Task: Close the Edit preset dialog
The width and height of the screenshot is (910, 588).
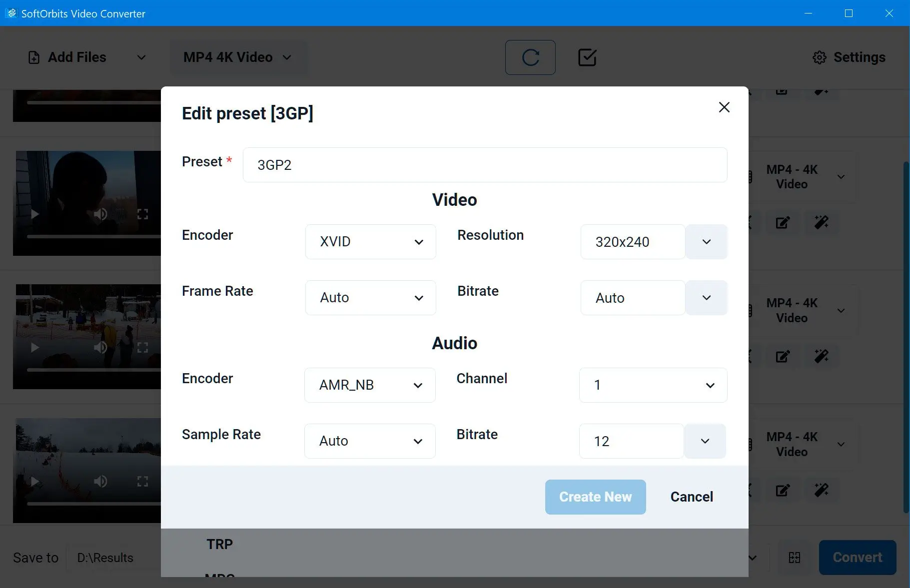Action: pos(724,107)
